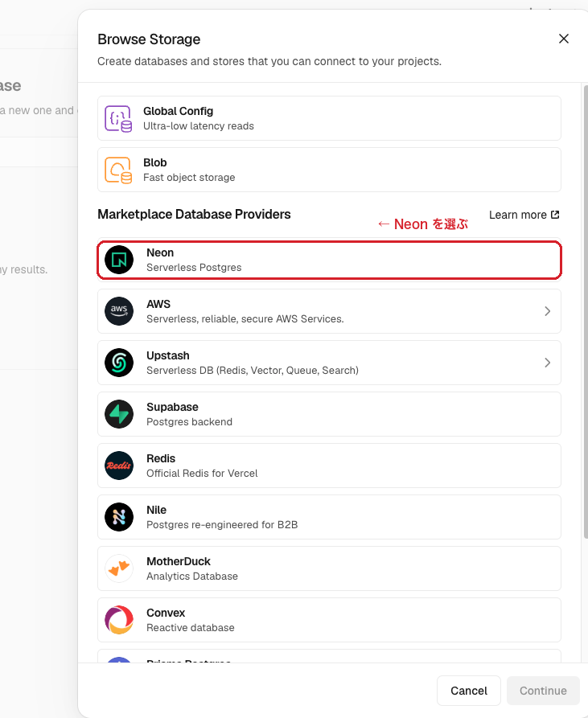Click 'Reactive database' description text
This screenshot has width=588, height=718.
click(190, 627)
